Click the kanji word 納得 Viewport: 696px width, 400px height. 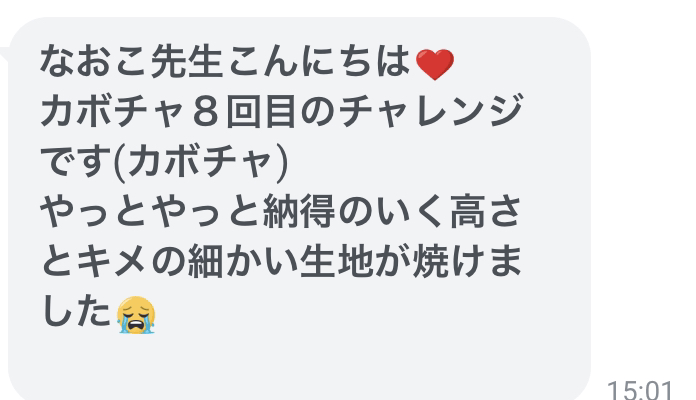300,212
